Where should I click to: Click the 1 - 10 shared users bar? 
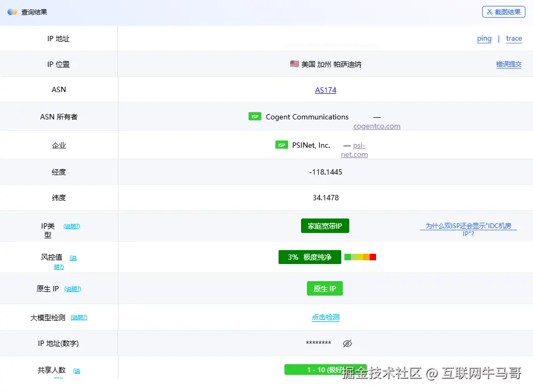coord(325,370)
